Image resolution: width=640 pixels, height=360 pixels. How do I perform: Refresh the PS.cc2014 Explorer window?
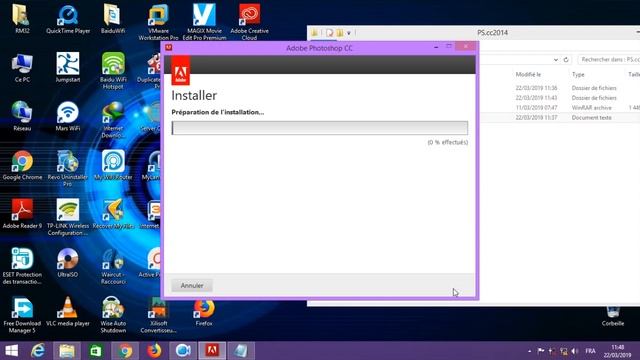[566, 60]
